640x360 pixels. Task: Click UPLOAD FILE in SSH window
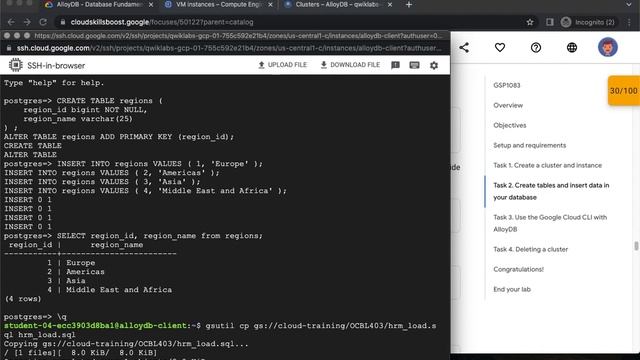(x=282, y=65)
